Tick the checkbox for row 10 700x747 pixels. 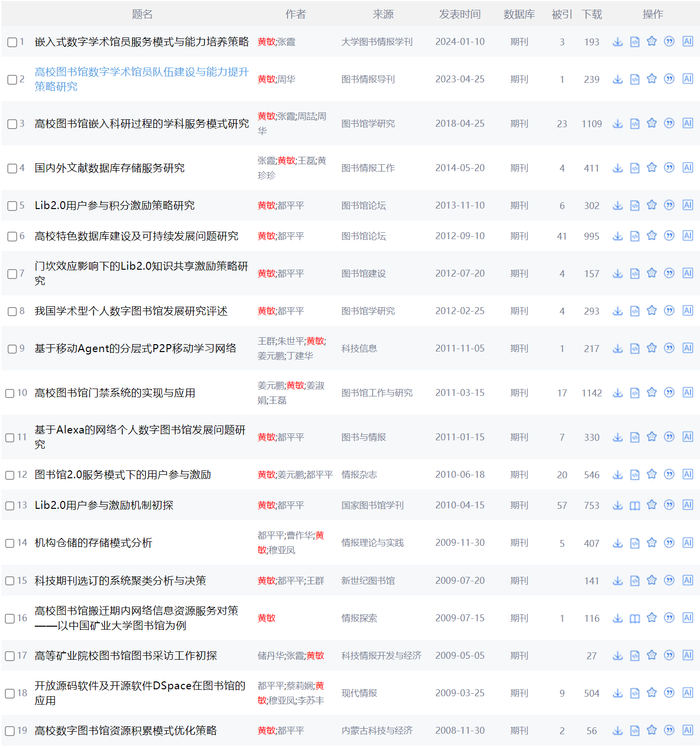pos(9,393)
